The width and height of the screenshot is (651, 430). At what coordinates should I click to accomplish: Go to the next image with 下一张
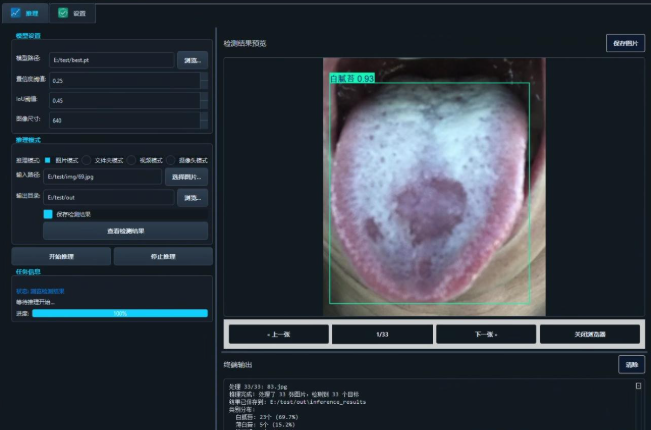coord(486,334)
